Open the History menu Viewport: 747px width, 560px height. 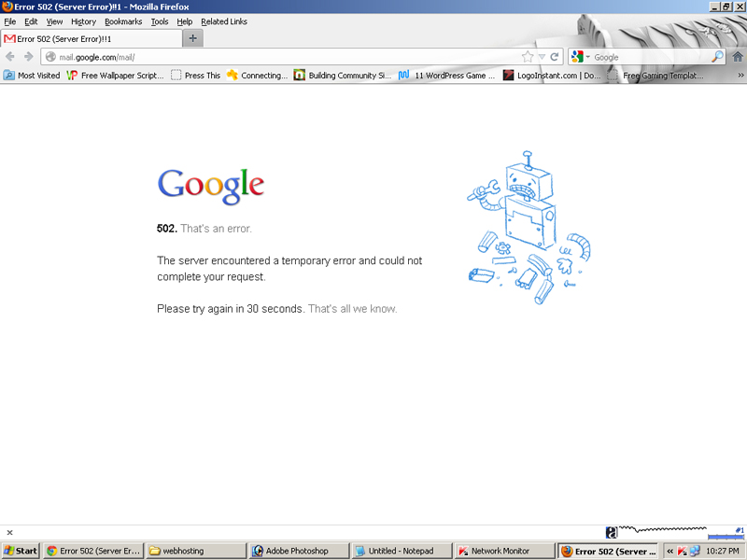click(83, 21)
